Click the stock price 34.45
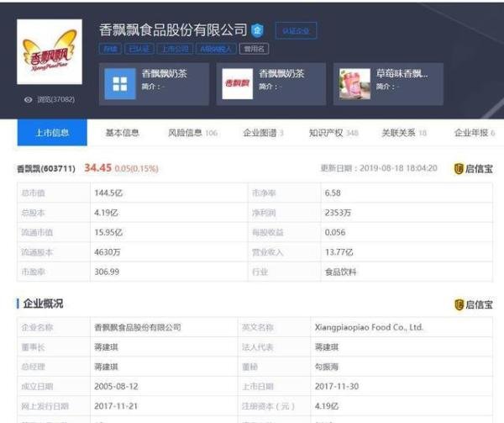This screenshot has width=504, height=423. pyautogui.click(x=97, y=168)
